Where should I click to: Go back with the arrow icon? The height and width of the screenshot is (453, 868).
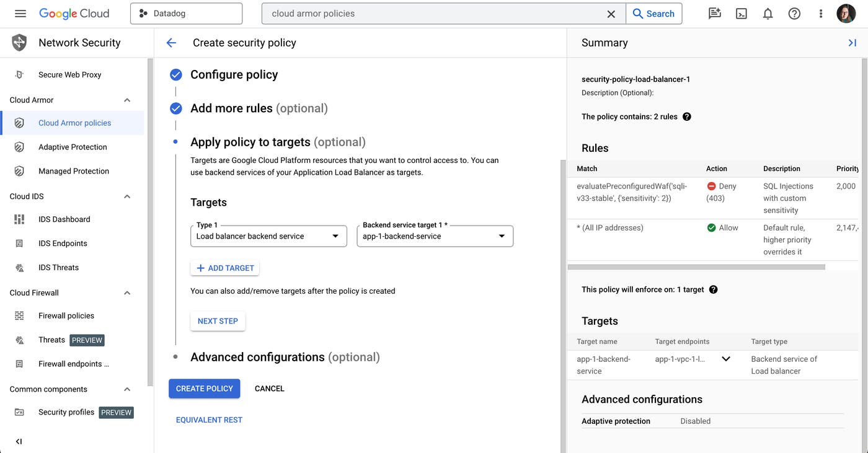(172, 43)
